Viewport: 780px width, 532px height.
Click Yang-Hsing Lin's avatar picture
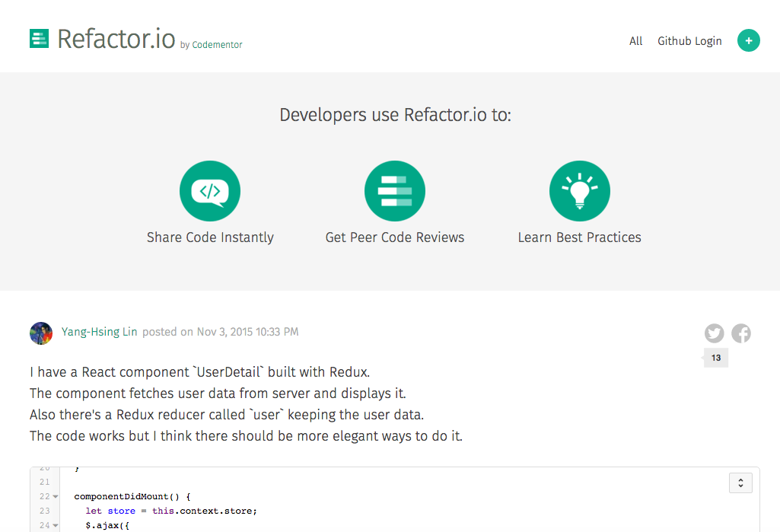point(41,333)
